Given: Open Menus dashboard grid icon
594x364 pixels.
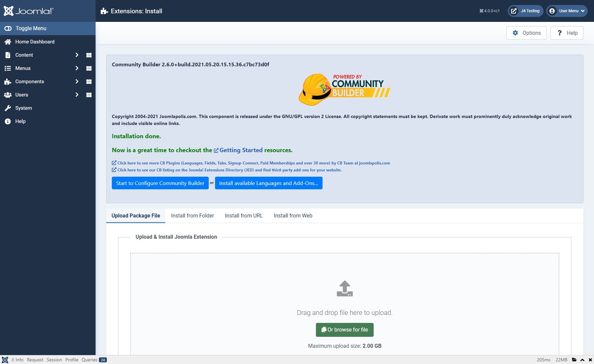Looking at the screenshot, I should pyautogui.click(x=89, y=68).
